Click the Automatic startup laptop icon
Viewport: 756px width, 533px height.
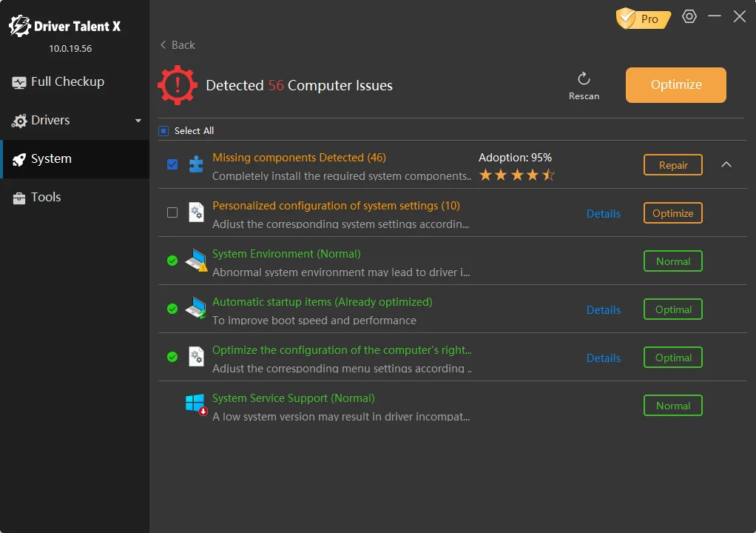point(196,308)
